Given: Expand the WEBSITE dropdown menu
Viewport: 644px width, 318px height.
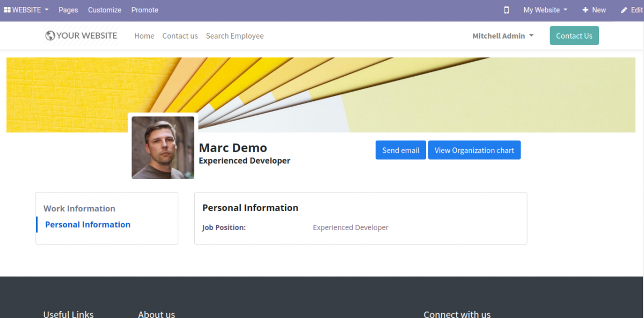Looking at the screenshot, I should (x=26, y=10).
